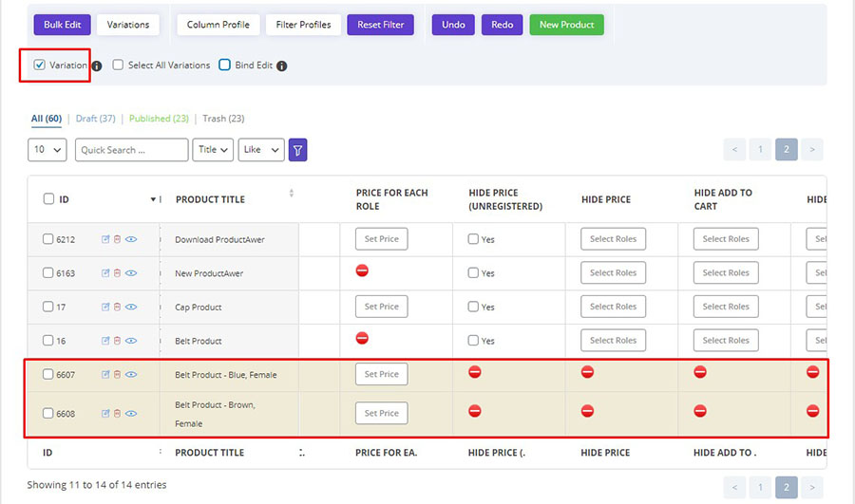855x504 pixels.
Task: Open Hide Add To Cart roles for 6212
Action: (726, 239)
